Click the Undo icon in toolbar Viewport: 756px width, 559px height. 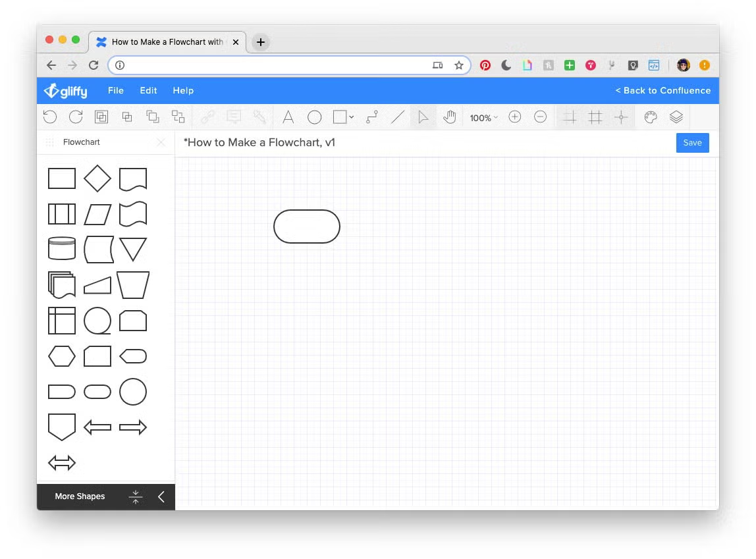[x=50, y=117]
